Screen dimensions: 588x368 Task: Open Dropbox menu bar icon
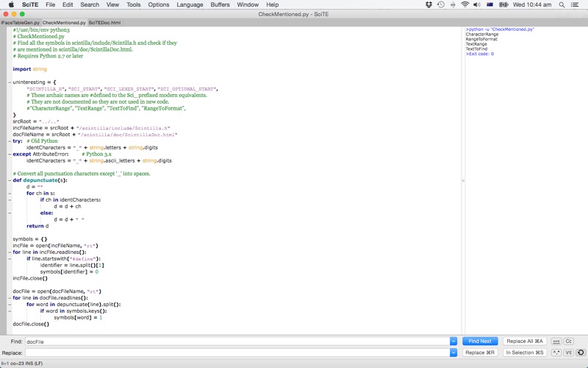pyautogui.click(x=429, y=4)
